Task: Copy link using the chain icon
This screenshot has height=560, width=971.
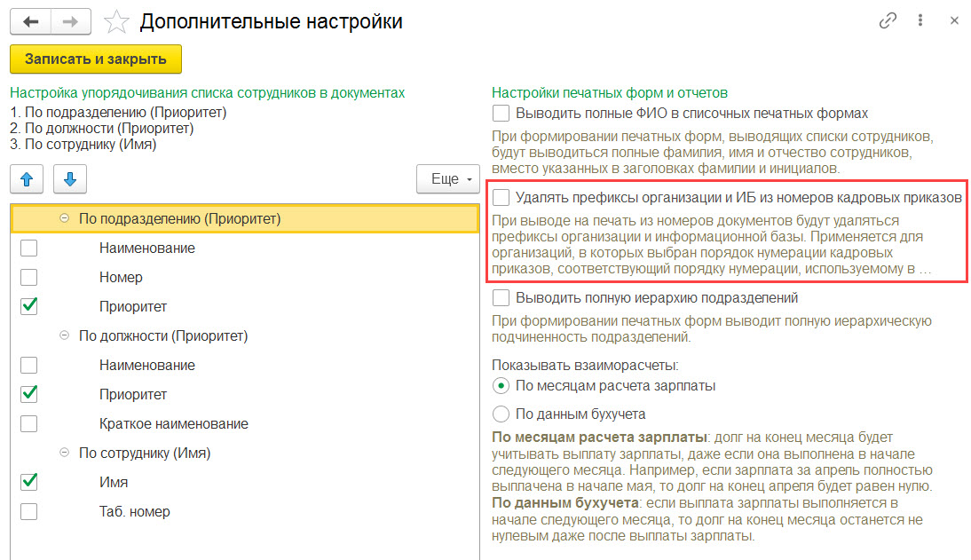Action: 888,21
